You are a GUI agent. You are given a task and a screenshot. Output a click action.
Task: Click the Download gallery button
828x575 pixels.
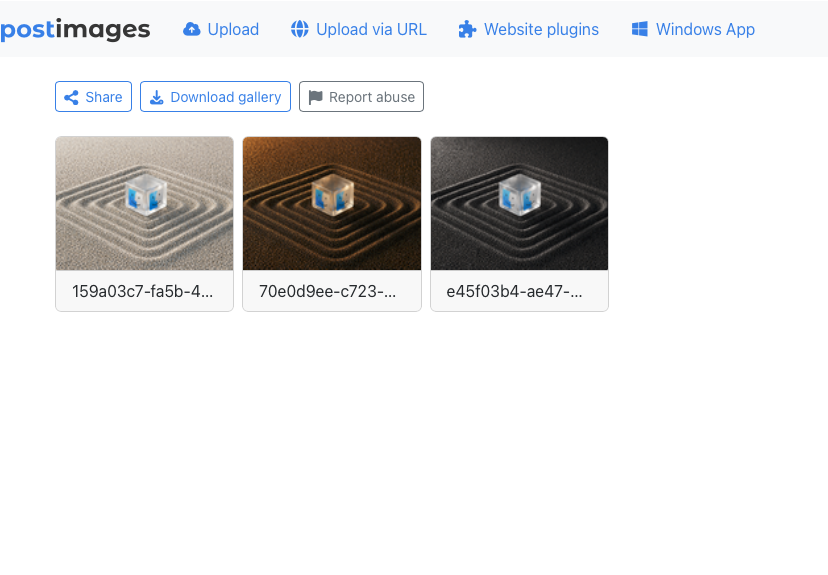tap(215, 97)
